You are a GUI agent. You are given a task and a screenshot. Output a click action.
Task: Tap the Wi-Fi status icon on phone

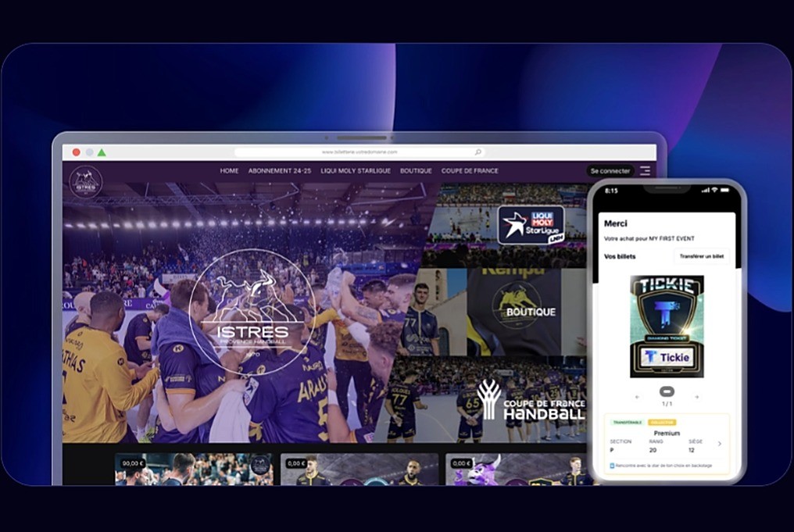pyautogui.click(x=714, y=191)
